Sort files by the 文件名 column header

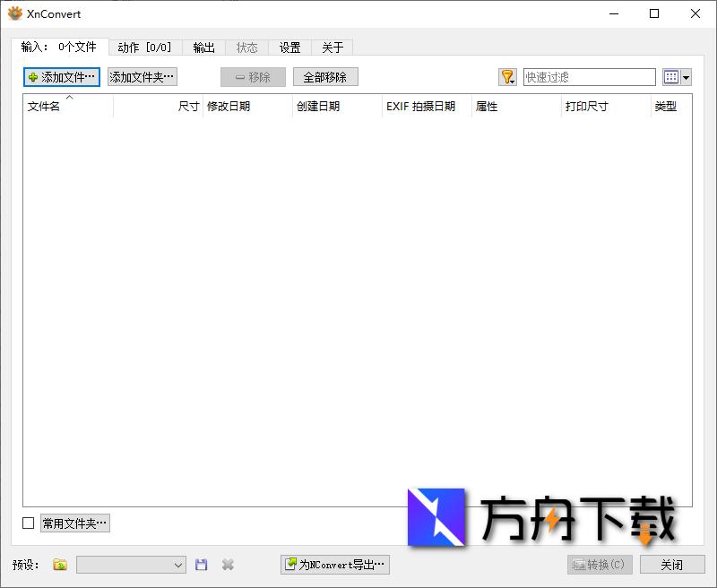click(49, 106)
